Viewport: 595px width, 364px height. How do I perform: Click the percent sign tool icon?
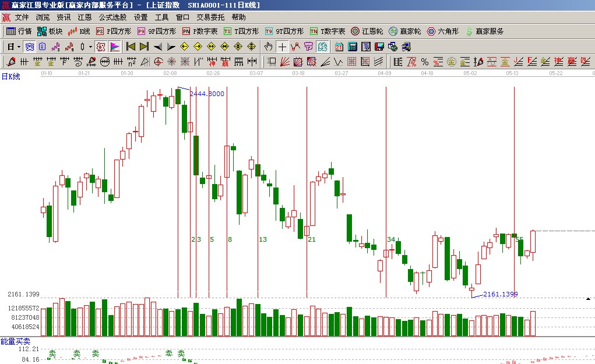[x=424, y=61]
